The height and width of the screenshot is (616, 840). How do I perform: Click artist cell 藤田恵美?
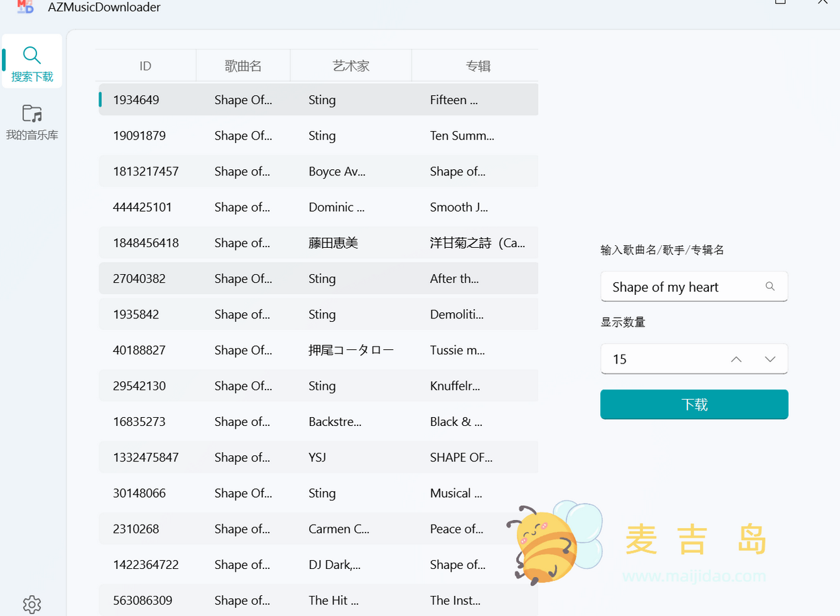tap(333, 243)
